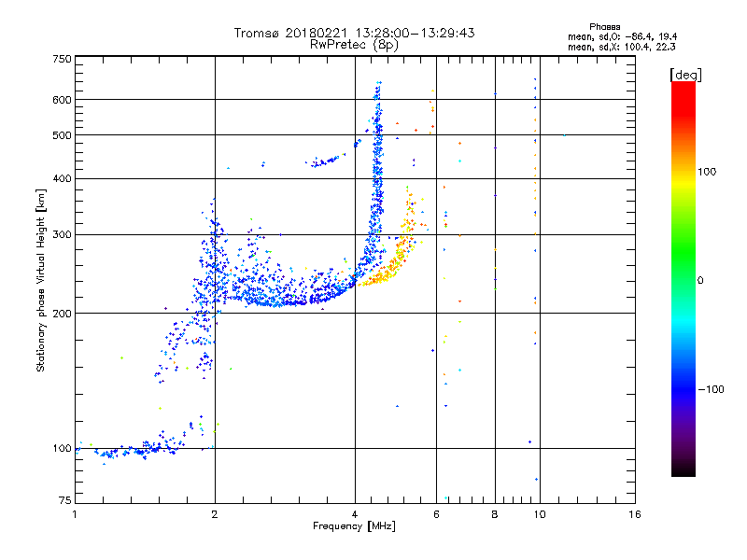Click the y-axis tick label '200'
747x560 pixels.
point(62,314)
